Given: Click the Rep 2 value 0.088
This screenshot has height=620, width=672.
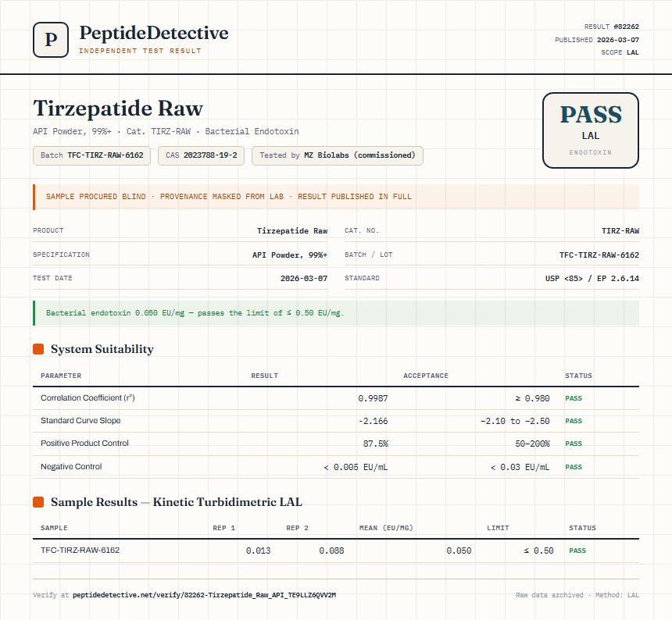Looking at the screenshot, I should coord(331,551).
